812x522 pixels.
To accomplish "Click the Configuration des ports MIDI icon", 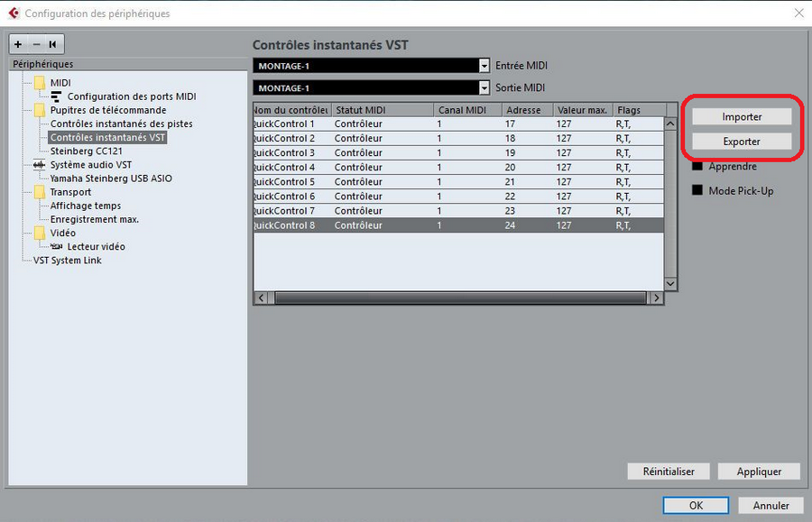I will coord(56,96).
